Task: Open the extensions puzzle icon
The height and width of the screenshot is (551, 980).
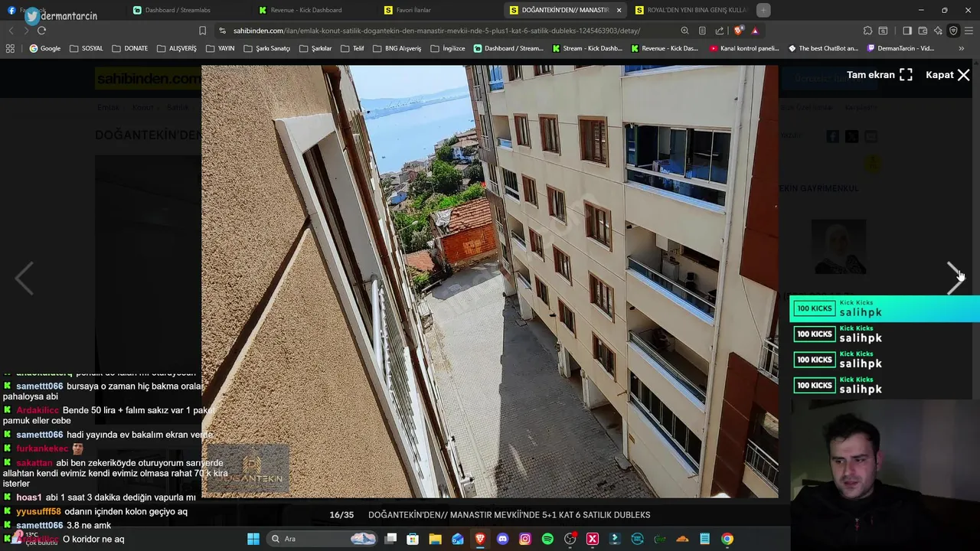Action: tap(867, 31)
